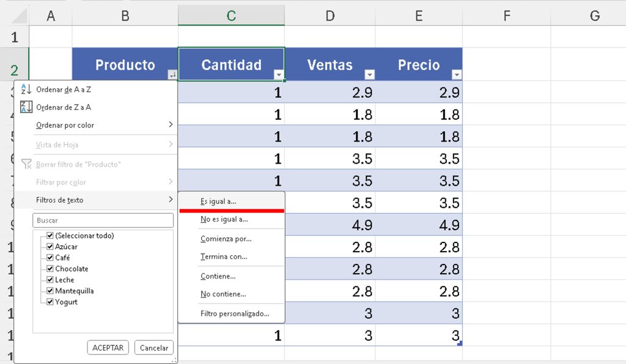Click the clear filter funnel icon
626x364 pixels.
[26, 164]
